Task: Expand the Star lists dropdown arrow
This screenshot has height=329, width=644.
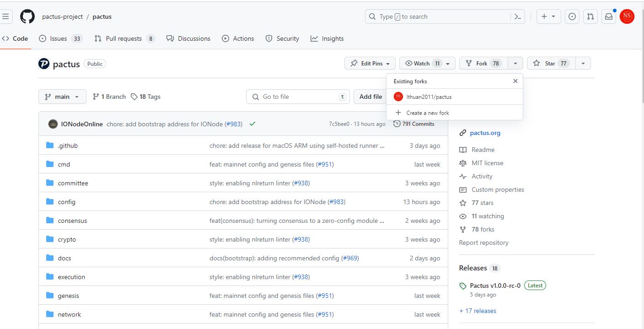Action: click(x=583, y=64)
